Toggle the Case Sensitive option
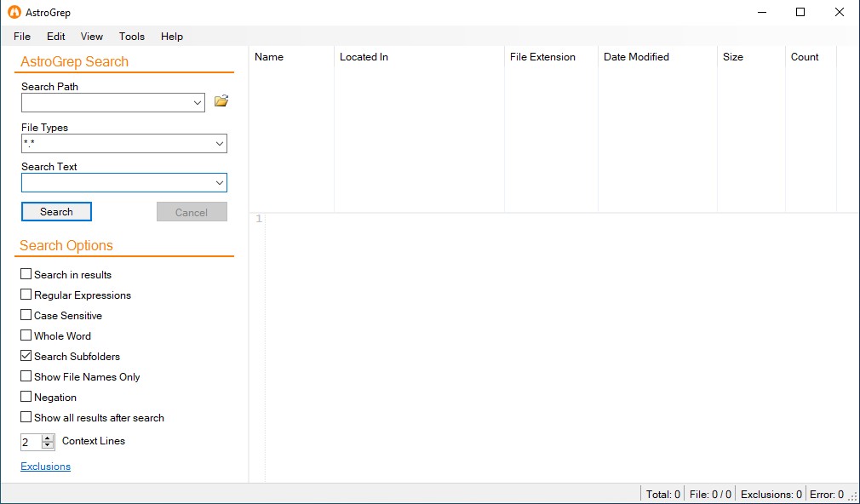Screen dimensions: 860x504 (x=26, y=315)
